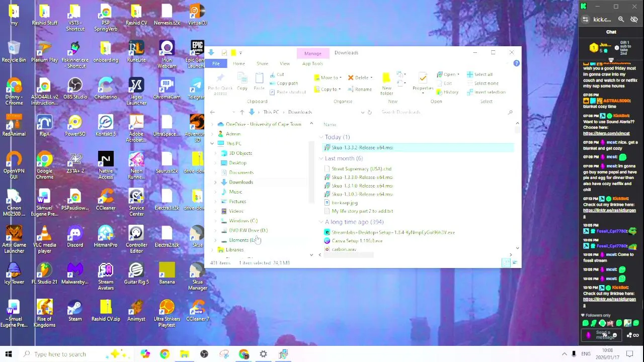Open Settings gear in the taskbar

pos(263,354)
